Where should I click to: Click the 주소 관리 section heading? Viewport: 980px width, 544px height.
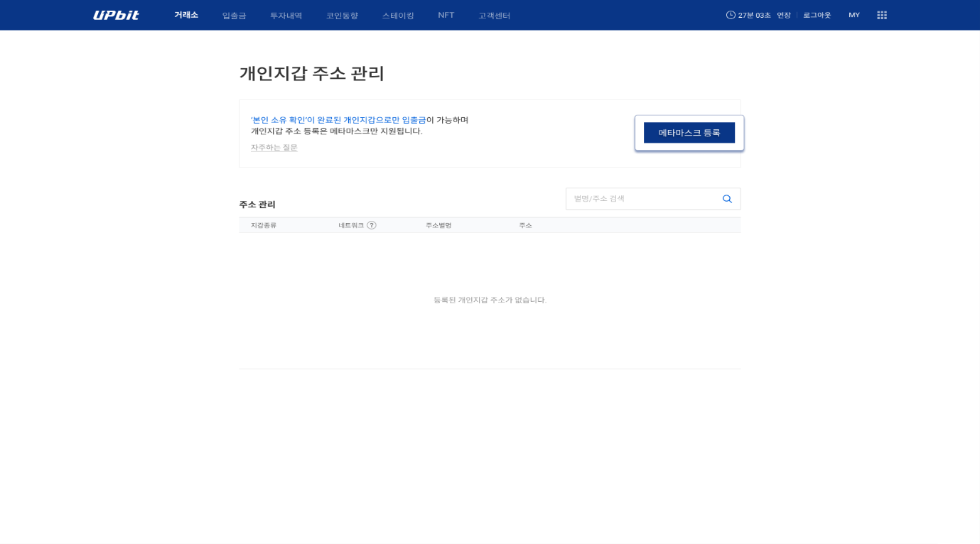[x=257, y=205]
